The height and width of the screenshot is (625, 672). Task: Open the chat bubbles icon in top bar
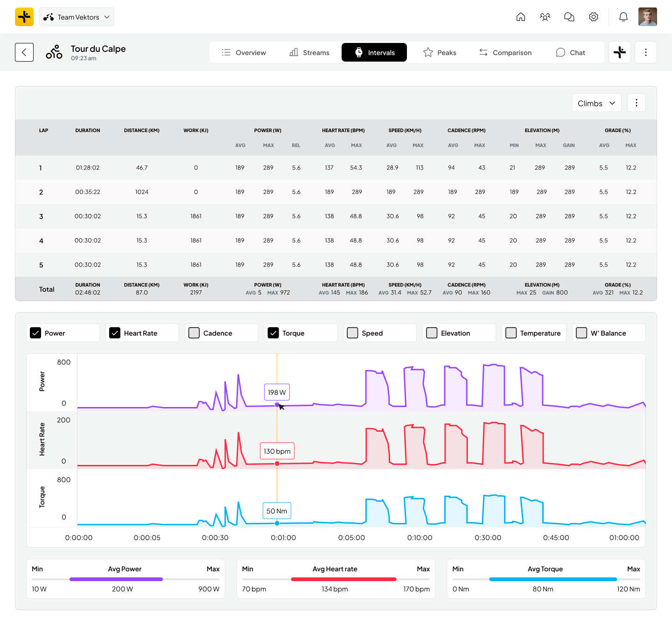[x=569, y=17]
